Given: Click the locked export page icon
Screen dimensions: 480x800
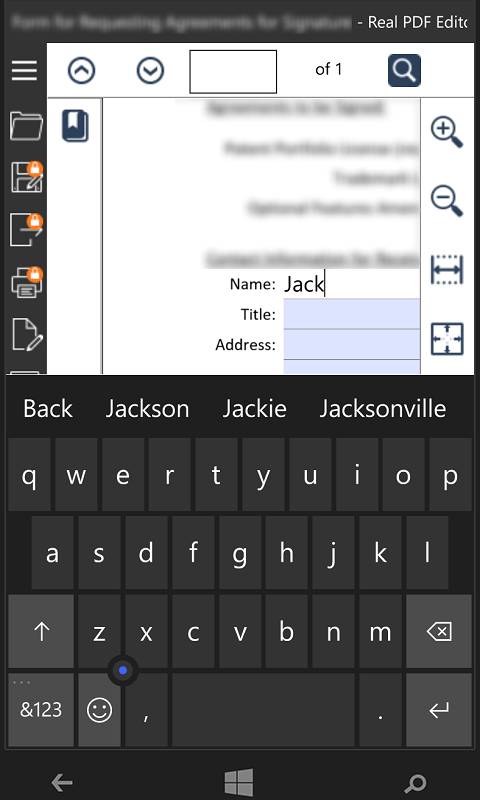Looking at the screenshot, I should pos(27,230).
